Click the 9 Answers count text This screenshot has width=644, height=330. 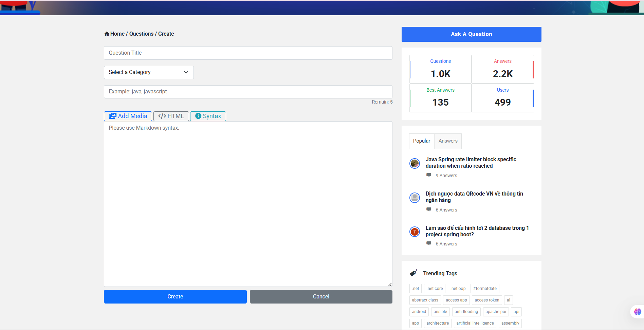click(446, 176)
